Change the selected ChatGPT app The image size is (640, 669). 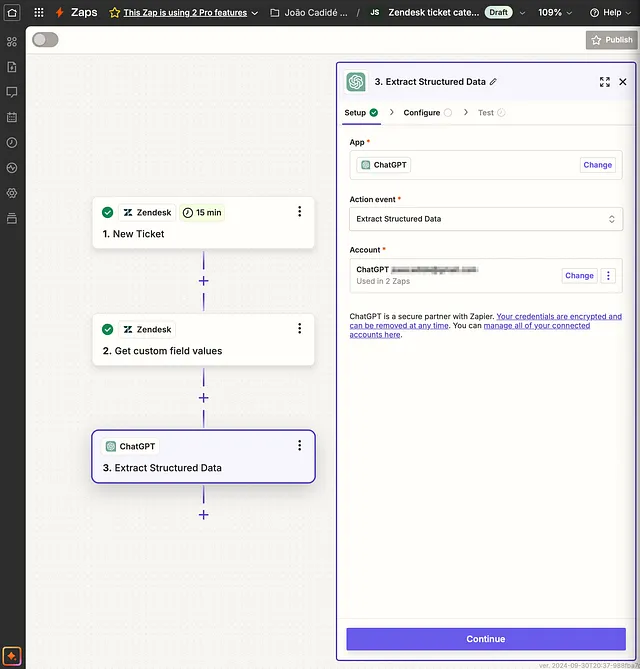(597, 165)
